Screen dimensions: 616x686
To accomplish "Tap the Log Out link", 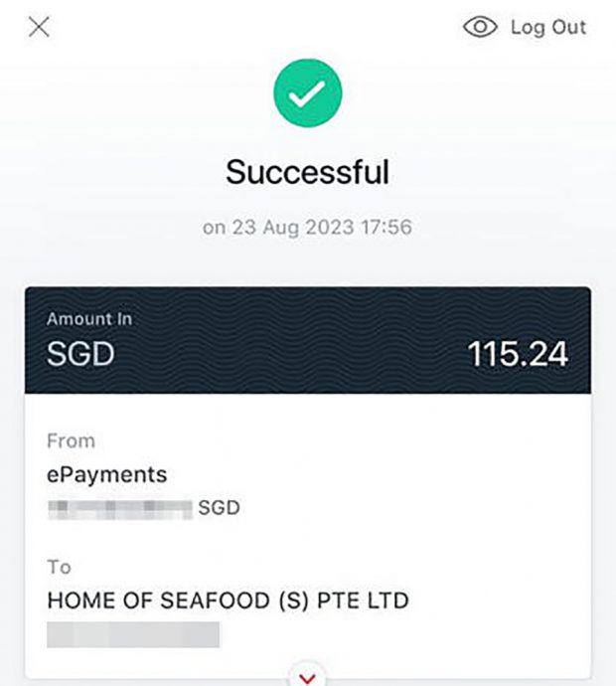I will 548,27.
